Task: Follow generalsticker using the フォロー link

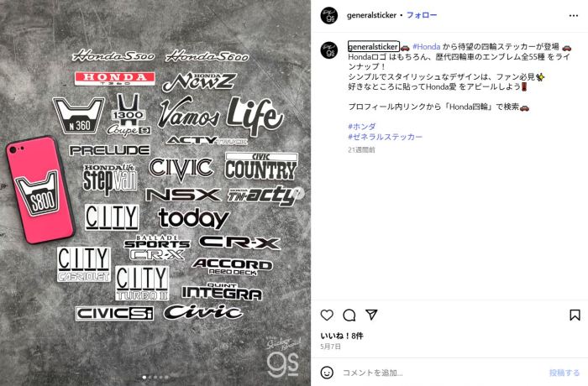Action: 422,15
